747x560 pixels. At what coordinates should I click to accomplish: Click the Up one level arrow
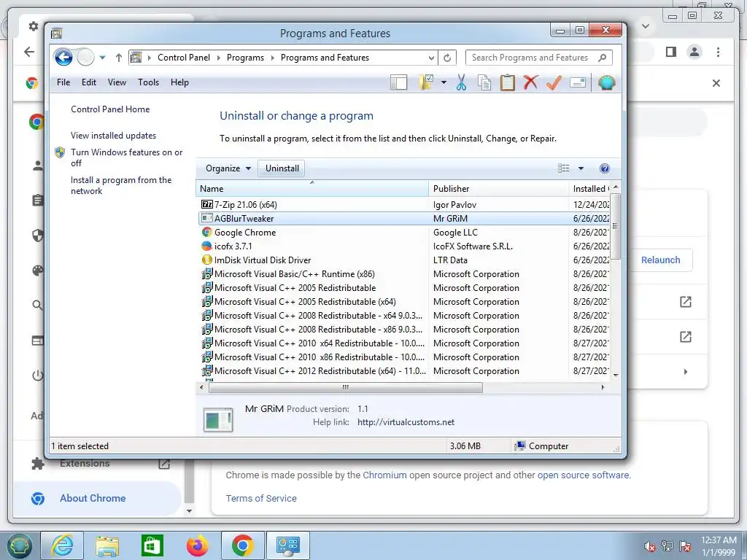tap(119, 58)
